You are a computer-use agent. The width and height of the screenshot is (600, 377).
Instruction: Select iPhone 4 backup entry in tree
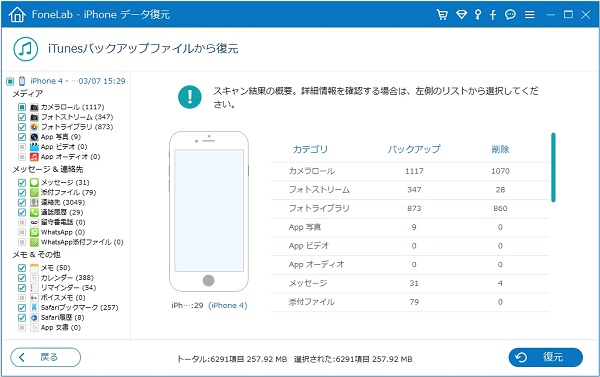click(x=78, y=81)
